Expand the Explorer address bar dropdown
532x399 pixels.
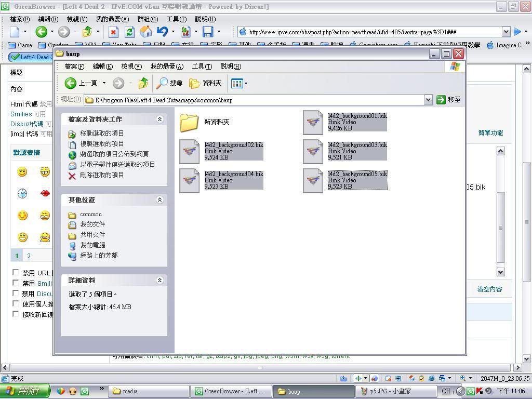(x=428, y=100)
